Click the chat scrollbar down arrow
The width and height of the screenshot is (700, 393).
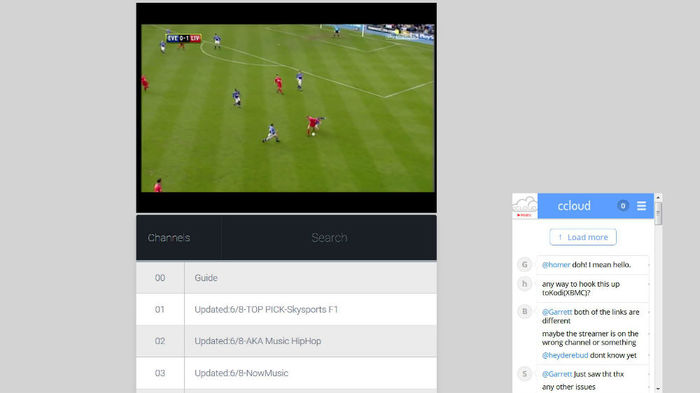tap(658, 389)
